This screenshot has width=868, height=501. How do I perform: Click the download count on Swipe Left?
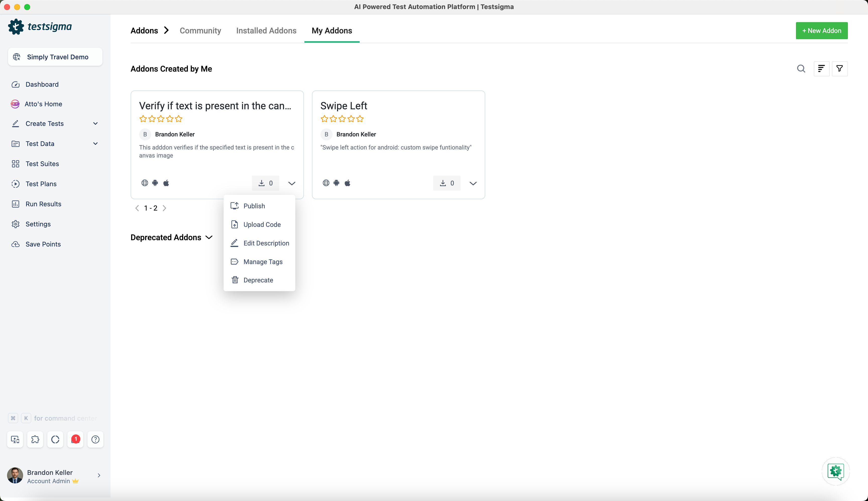(x=447, y=183)
